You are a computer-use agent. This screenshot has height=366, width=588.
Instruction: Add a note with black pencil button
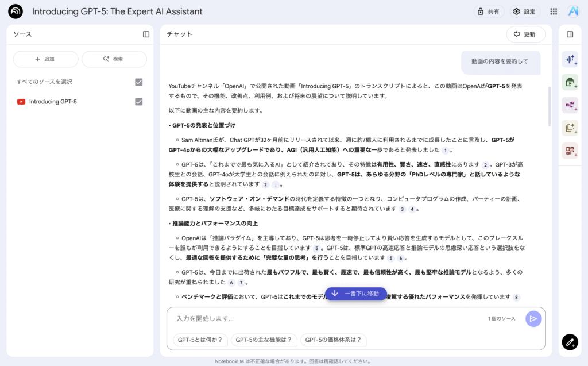click(570, 342)
